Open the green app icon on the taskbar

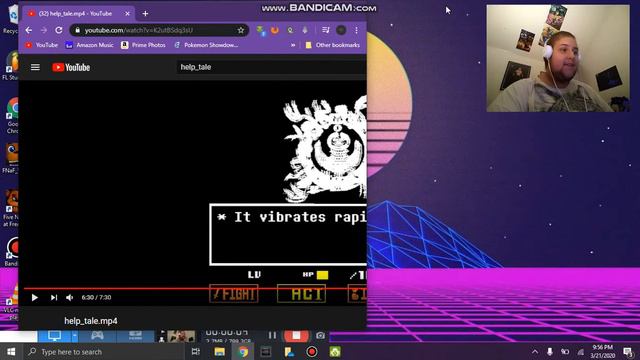[335, 352]
